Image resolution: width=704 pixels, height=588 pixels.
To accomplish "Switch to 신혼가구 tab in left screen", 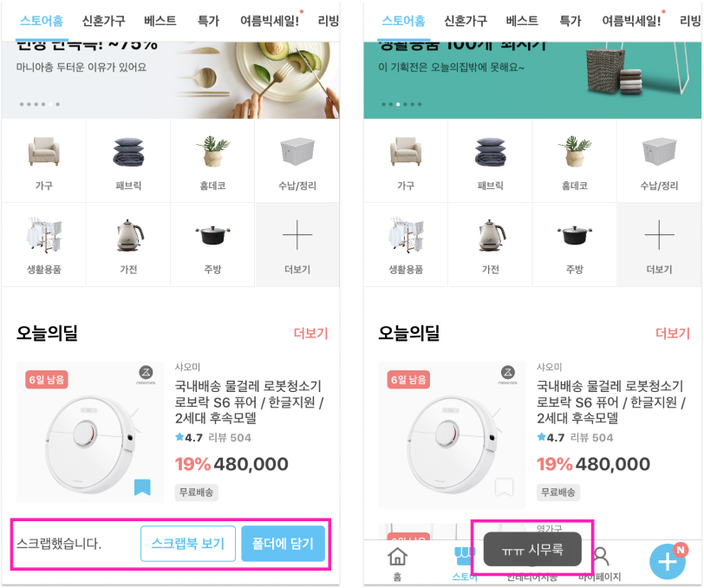I will pyautogui.click(x=104, y=21).
